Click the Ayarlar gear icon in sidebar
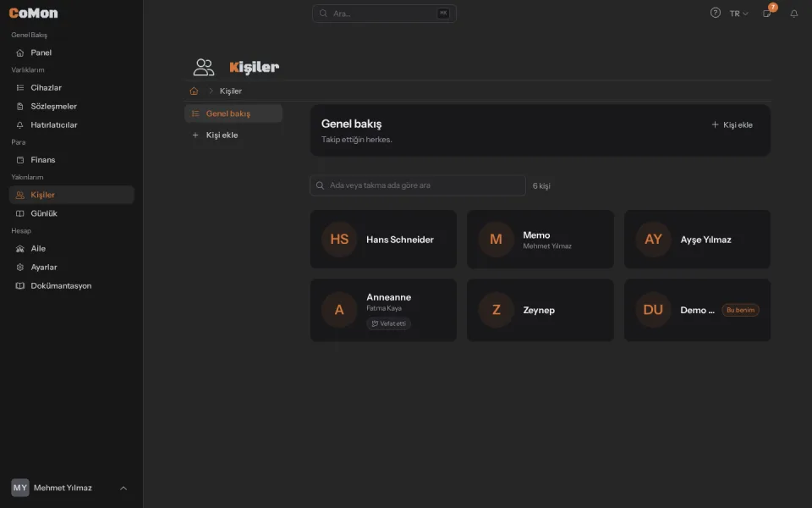This screenshot has height=508, width=812. [20, 268]
